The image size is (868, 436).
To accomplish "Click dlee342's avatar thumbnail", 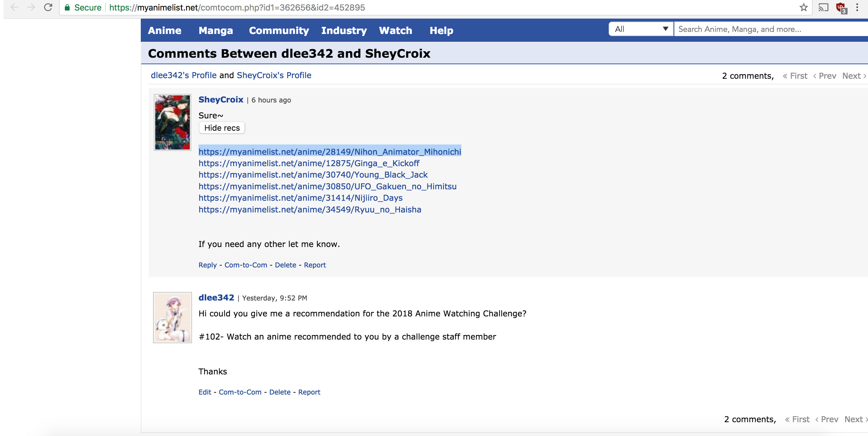I will click(173, 318).
